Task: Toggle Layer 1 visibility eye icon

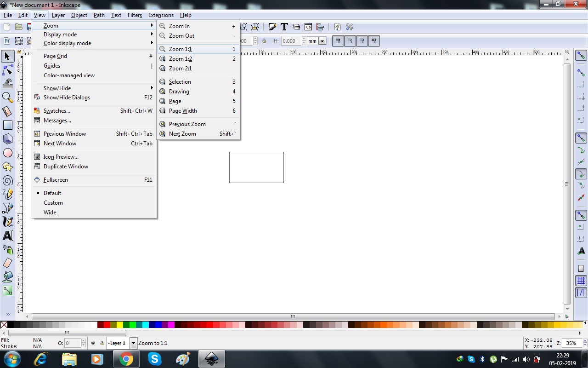Action: (93, 343)
